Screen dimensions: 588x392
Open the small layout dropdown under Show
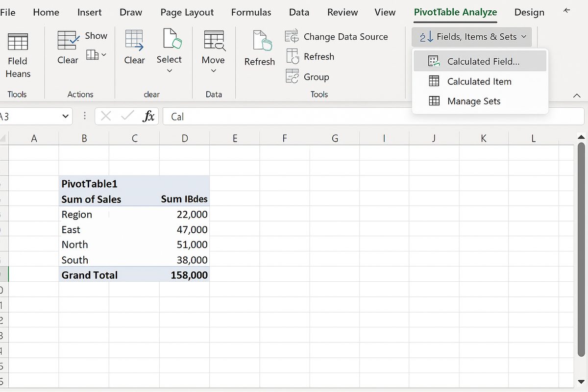pos(96,55)
